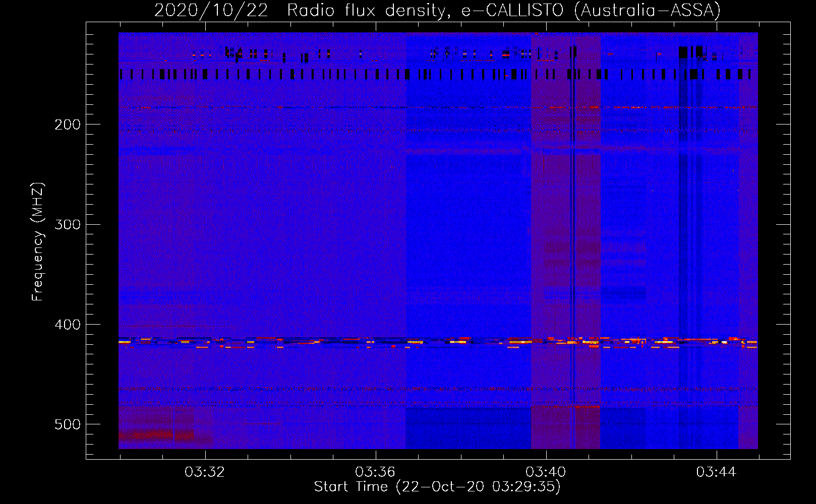
Task: Click the 03:40 time tick label
Action: click(546, 472)
